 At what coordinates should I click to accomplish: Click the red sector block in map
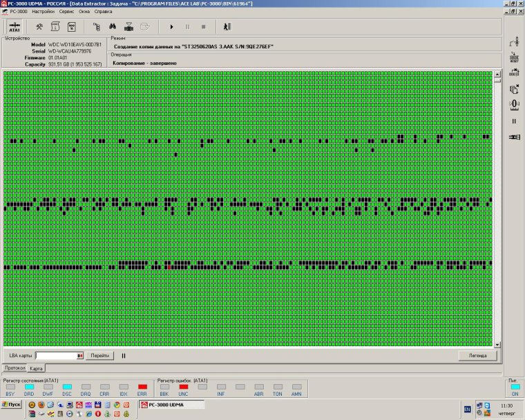[169, 267]
